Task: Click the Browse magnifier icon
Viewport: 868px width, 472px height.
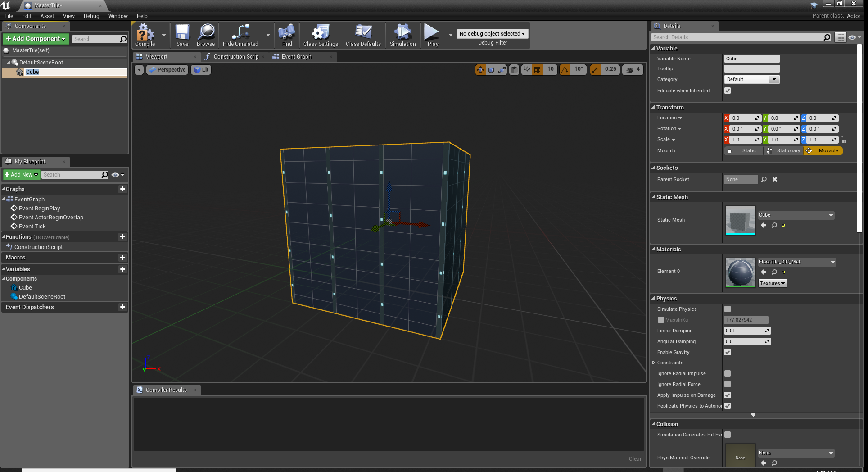Action: tap(206, 35)
